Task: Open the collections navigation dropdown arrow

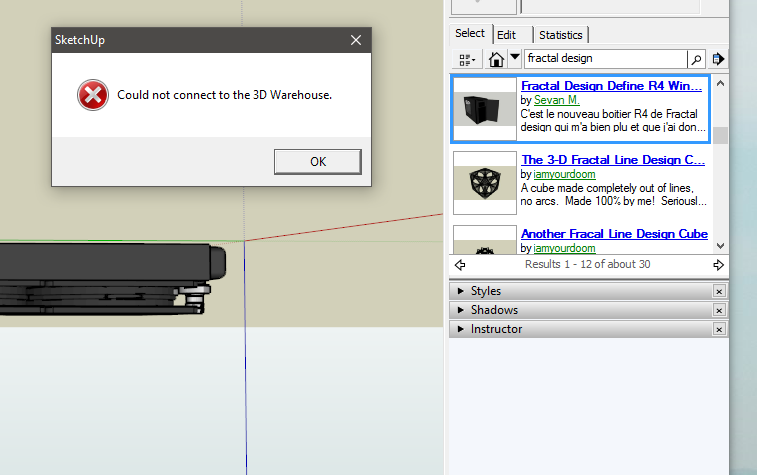Action: click(x=514, y=58)
